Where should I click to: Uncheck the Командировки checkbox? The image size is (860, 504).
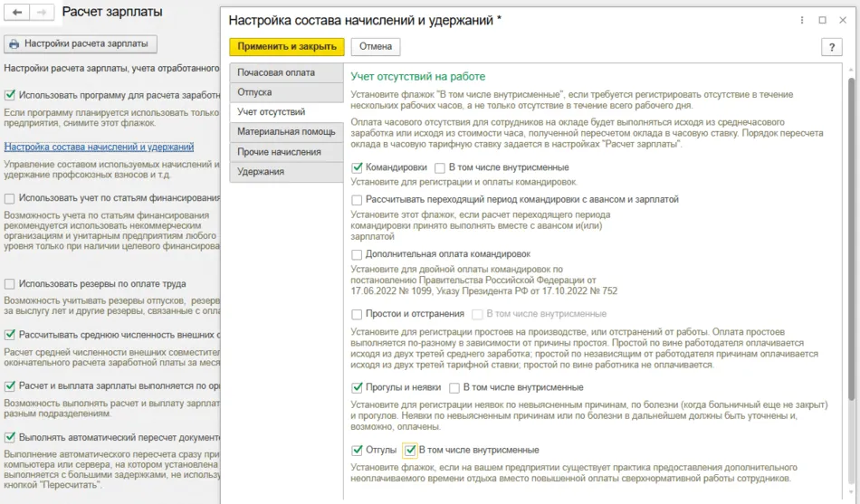(x=357, y=167)
